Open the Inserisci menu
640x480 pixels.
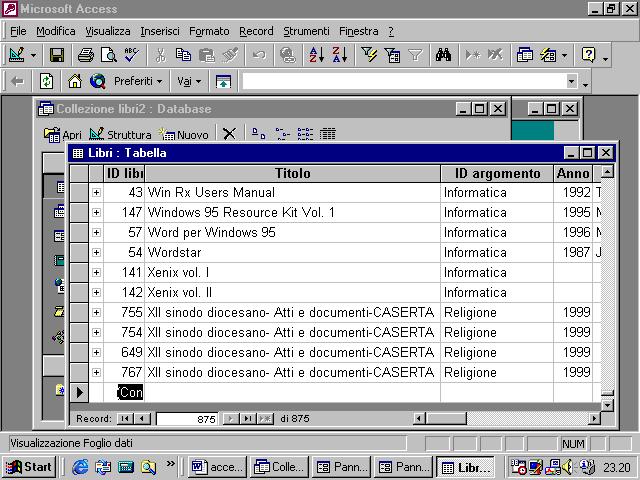[x=160, y=31]
